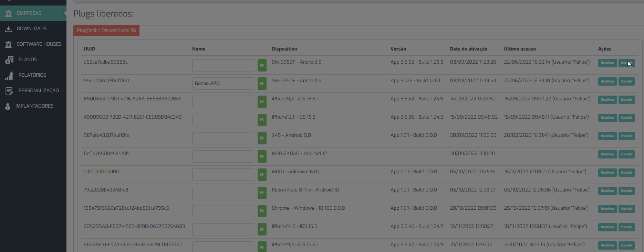Select version App 3.6.53 - Build 1.25.5
Screen dimensions: 644x252
417,62
